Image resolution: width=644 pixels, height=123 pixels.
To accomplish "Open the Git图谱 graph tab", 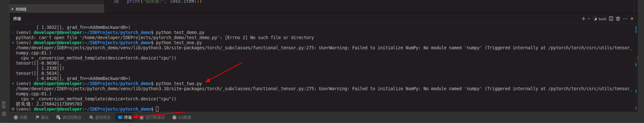I will pyautogui.click(x=182, y=118).
